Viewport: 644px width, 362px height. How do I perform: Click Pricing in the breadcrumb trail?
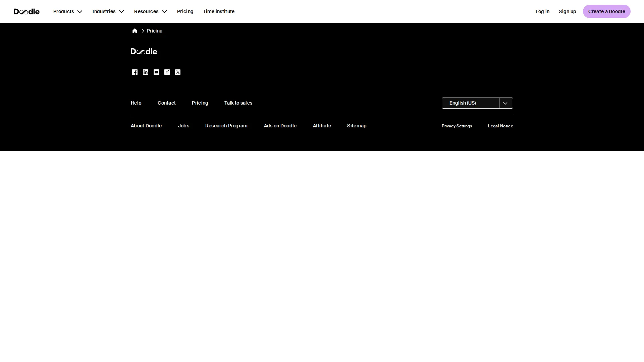[154, 31]
